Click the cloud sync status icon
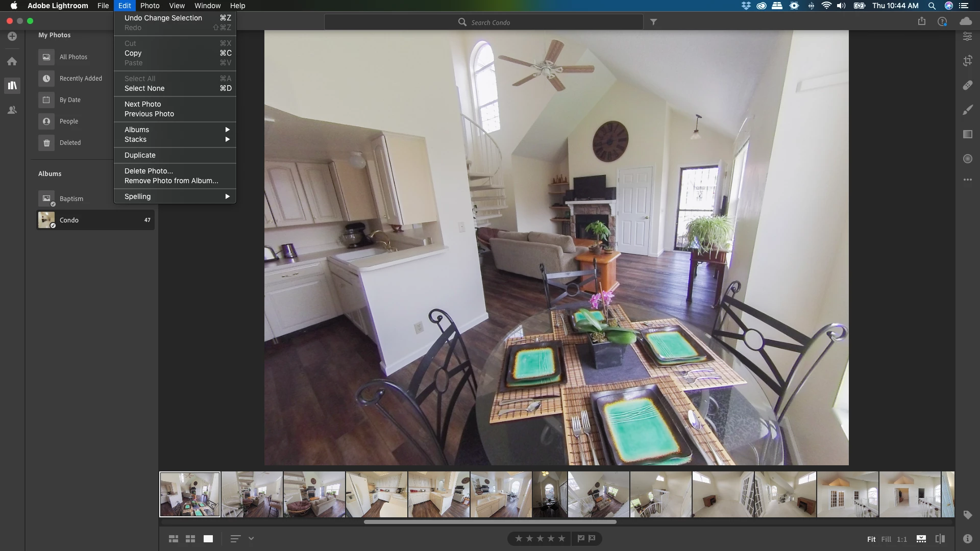 tap(965, 21)
